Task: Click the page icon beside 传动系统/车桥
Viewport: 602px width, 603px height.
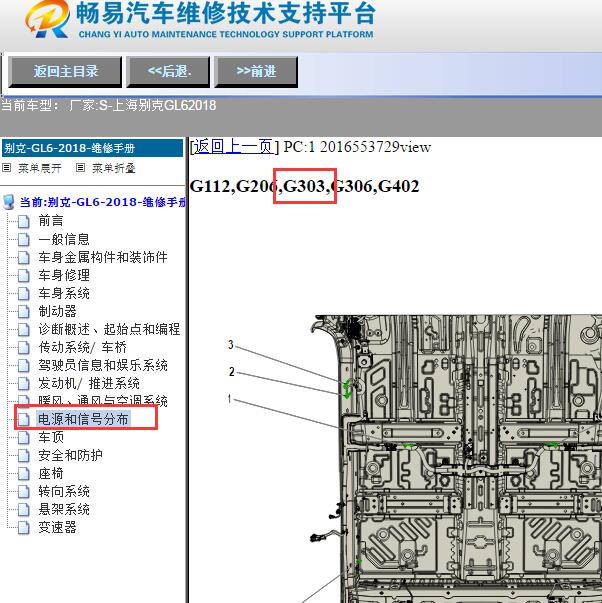Action: (x=24, y=348)
